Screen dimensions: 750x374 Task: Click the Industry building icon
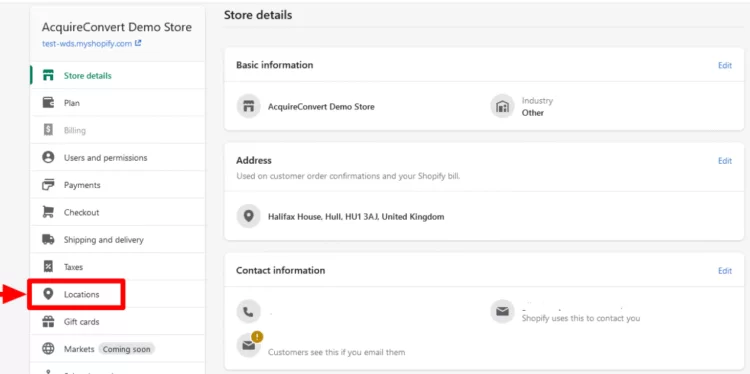tap(502, 106)
